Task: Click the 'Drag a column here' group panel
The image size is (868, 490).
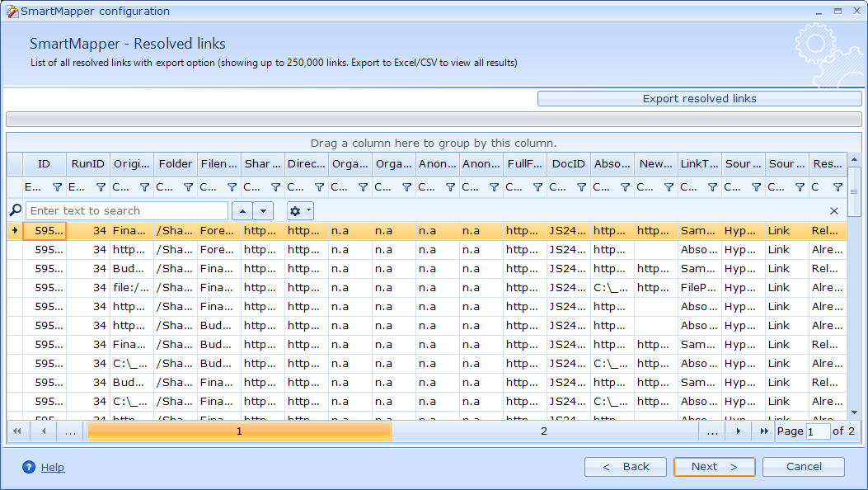Action: pos(433,143)
